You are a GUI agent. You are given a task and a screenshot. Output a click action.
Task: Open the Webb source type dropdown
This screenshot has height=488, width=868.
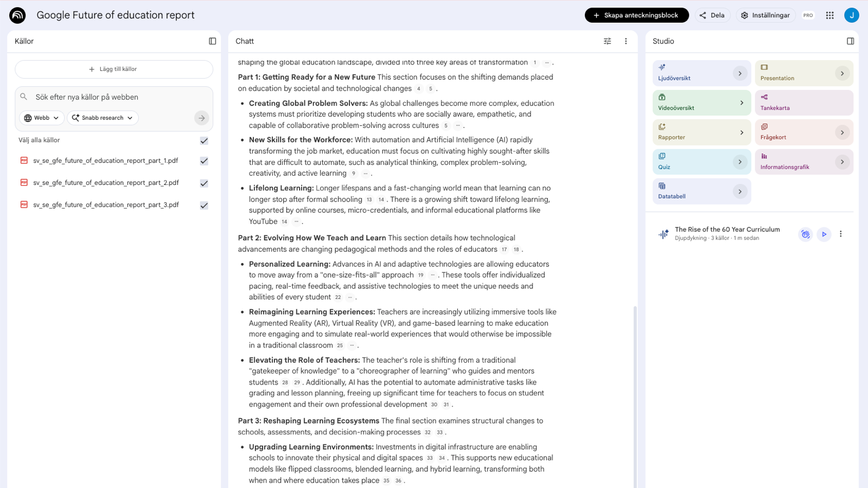41,118
